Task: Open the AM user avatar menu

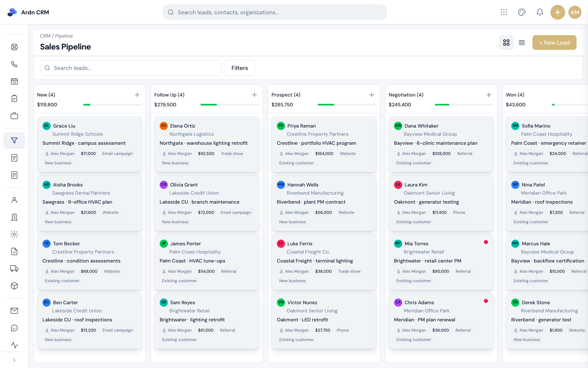Action: point(575,12)
